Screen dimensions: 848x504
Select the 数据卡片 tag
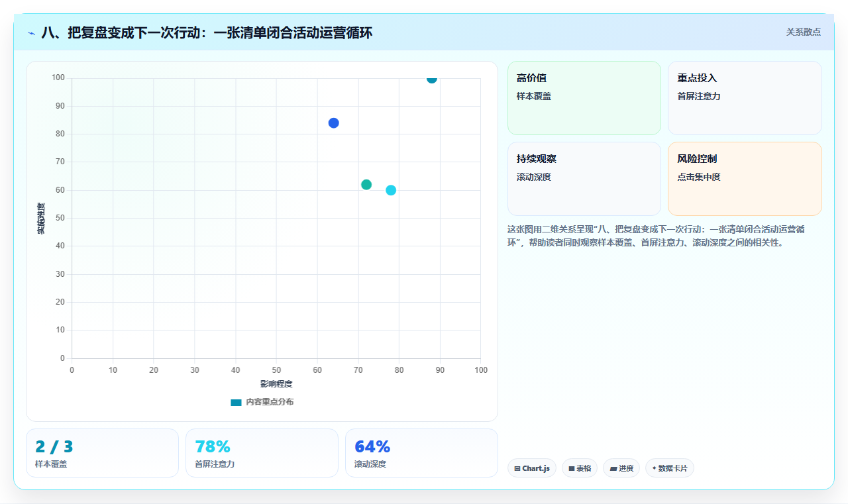(x=670, y=468)
